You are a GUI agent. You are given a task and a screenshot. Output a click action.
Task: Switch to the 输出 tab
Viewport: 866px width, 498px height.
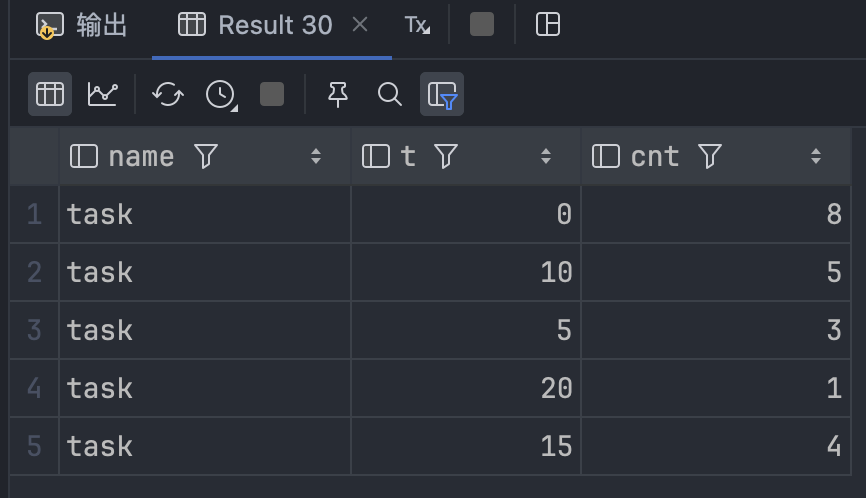pos(82,25)
